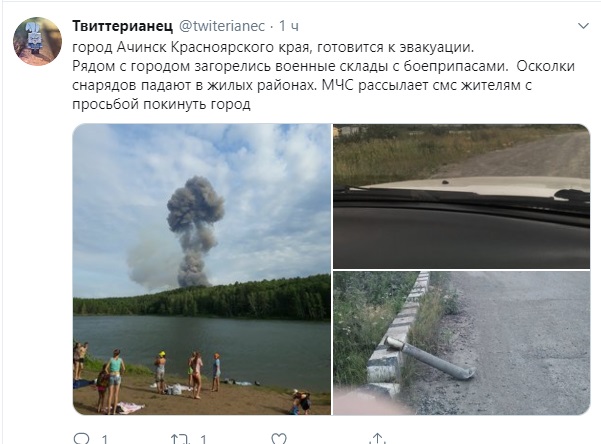Screen dimensions: 601x444
Task: Click the reply count number
Action: click(x=105, y=439)
